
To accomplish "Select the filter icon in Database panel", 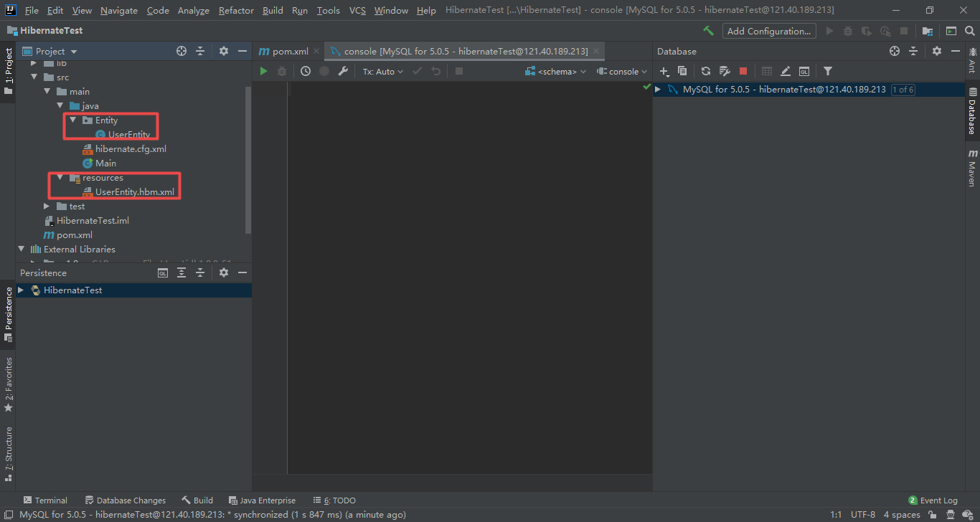I will click(x=826, y=71).
